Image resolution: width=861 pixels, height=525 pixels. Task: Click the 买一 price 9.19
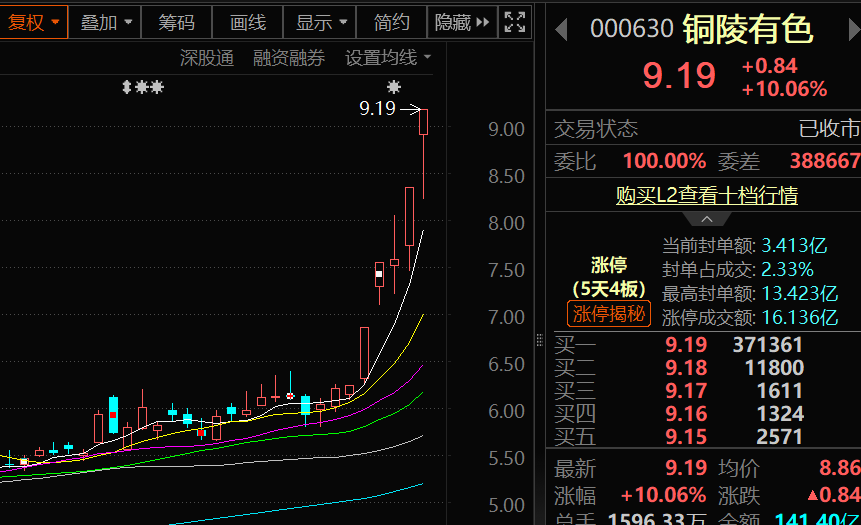tap(686, 345)
